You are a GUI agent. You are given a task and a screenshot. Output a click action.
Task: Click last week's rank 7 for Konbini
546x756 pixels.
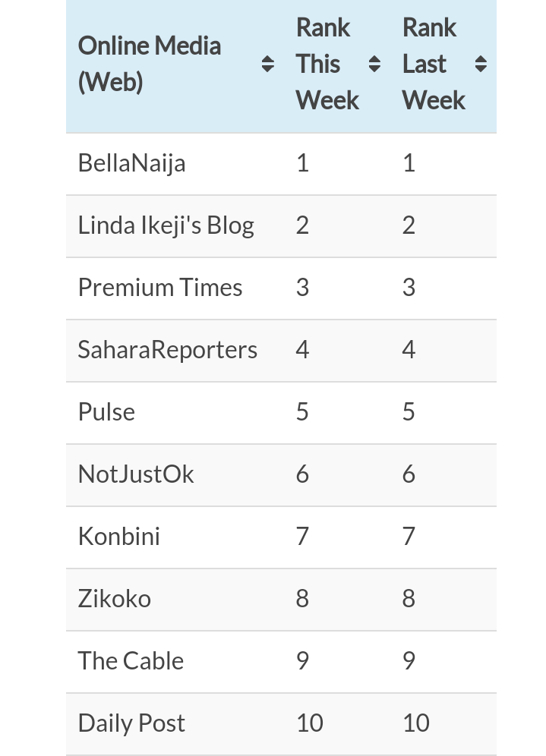(x=409, y=536)
